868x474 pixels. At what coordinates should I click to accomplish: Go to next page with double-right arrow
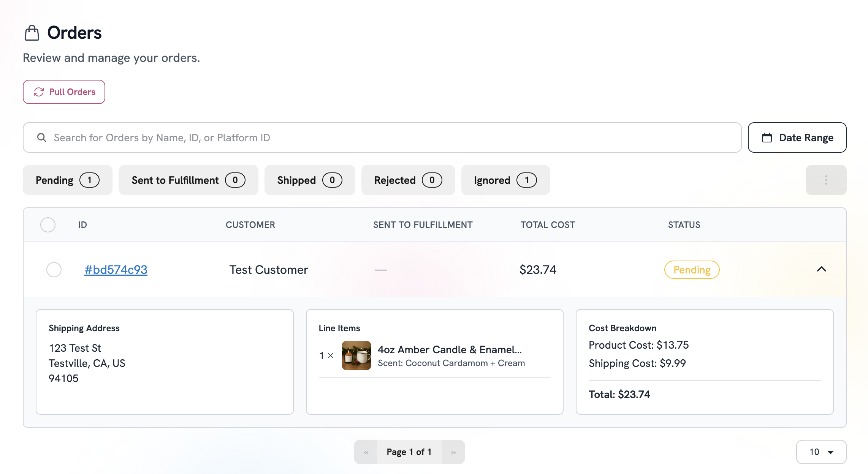tap(453, 452)
